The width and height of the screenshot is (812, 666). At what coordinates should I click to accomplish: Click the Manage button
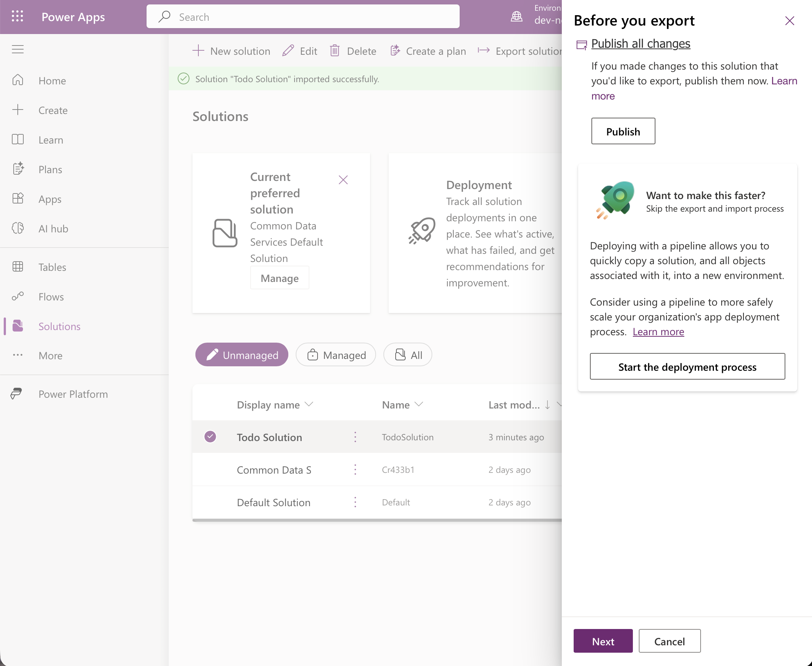click(280, 278)
